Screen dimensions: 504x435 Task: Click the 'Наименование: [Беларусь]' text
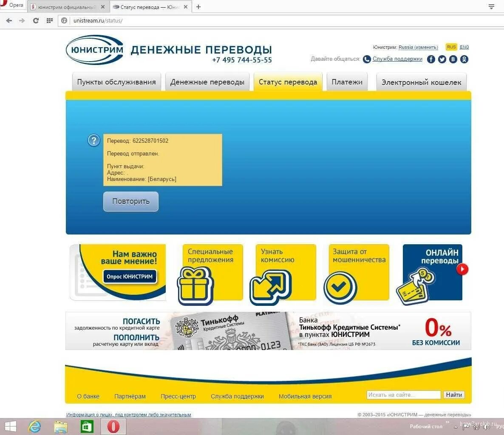pos(142,179)
